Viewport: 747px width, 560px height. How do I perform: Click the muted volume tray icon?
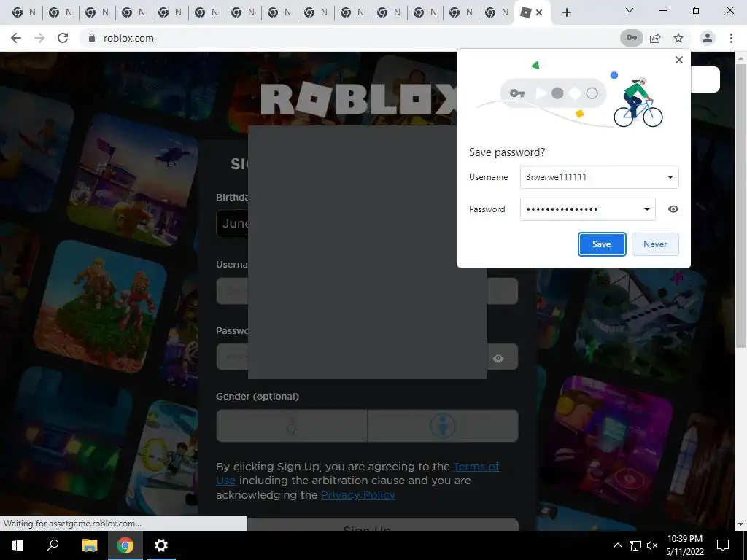click(x=652, y=545)
